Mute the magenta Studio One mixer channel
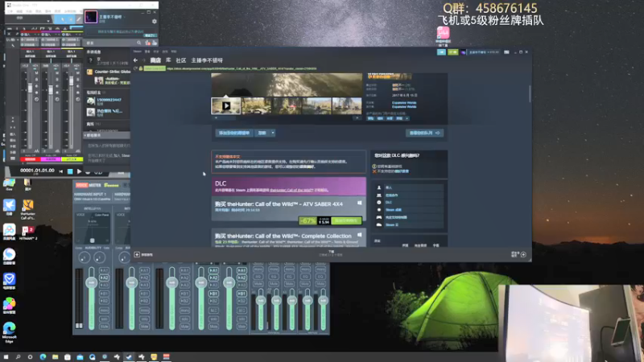This screenshot has width=644, height=362. [57, 73]
